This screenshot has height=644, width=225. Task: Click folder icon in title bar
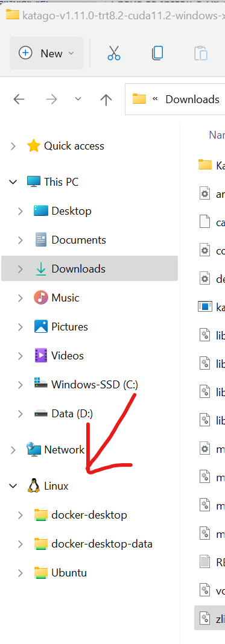coord(12,15)
